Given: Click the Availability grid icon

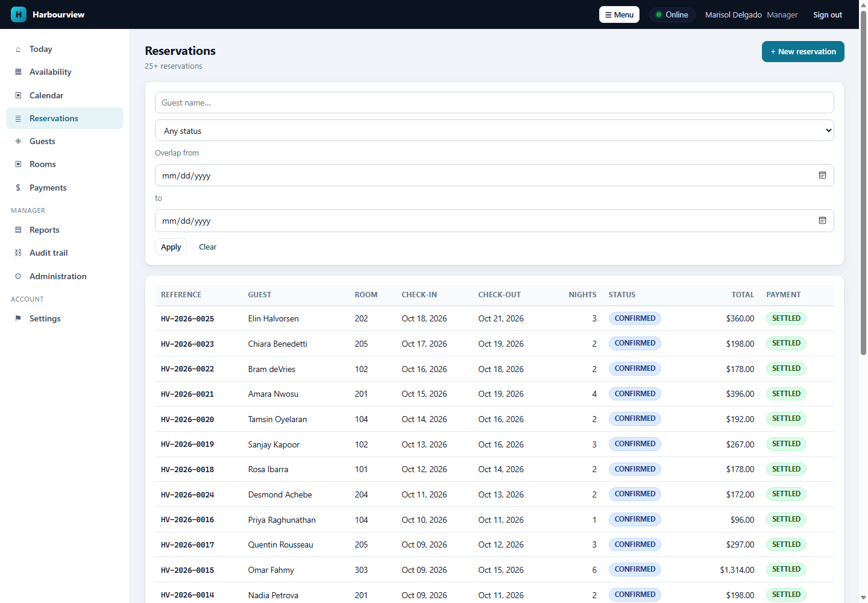Looking at the screenshot, I should (x=18, y=72).
